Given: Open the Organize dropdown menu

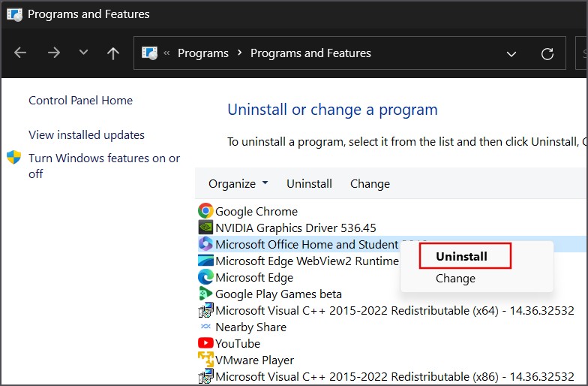Looking at the screenshot, I should click(x=238, y=184).
